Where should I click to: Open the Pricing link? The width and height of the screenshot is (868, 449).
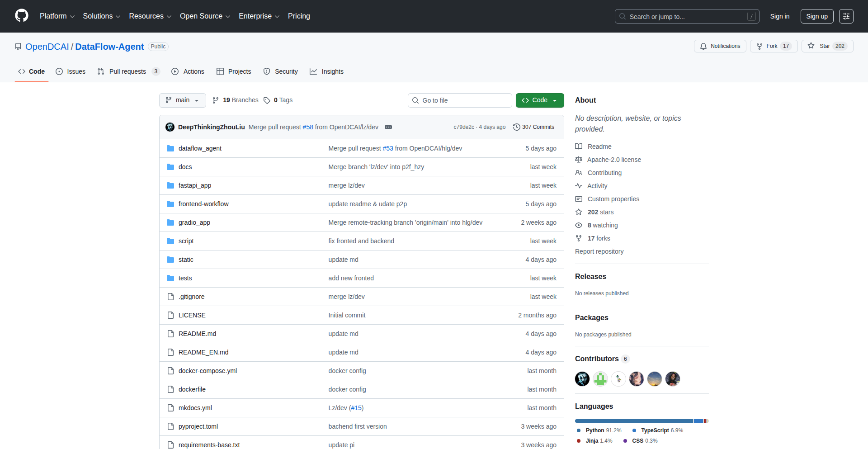[x=299, y=16]
